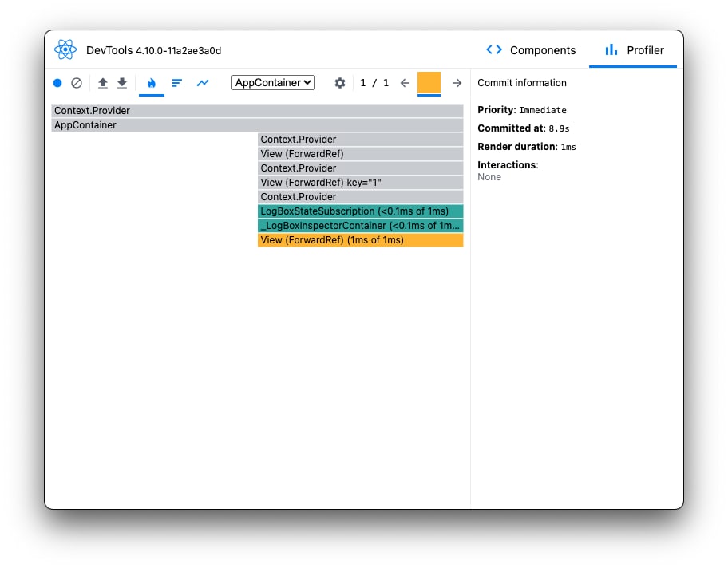Save the profile using the download arrow icon
Viewport: 728px width, 568px height.
[122, 83]
